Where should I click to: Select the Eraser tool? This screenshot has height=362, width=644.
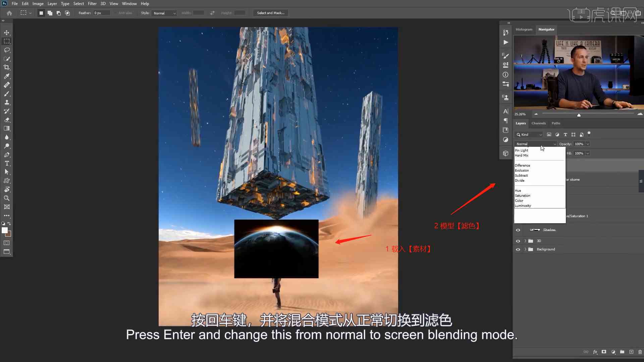(7, 120)
